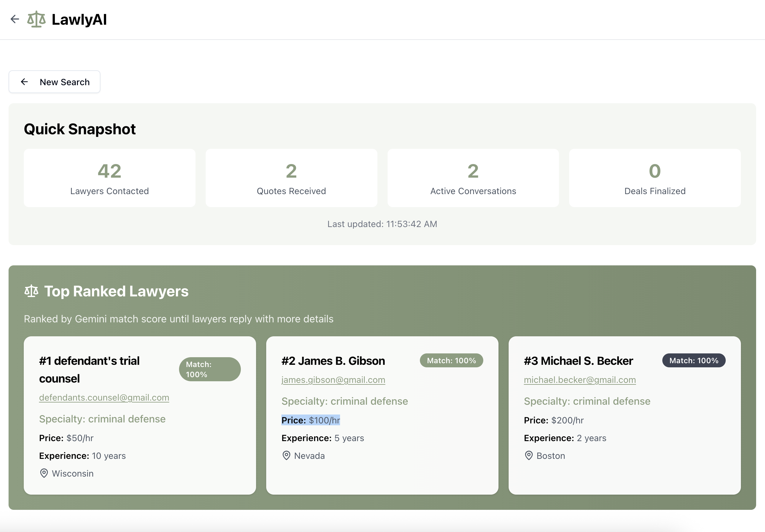Click the Quotes Received stat card
The height and width of the screenshot is (532, 765).
[x=291, y=178]
